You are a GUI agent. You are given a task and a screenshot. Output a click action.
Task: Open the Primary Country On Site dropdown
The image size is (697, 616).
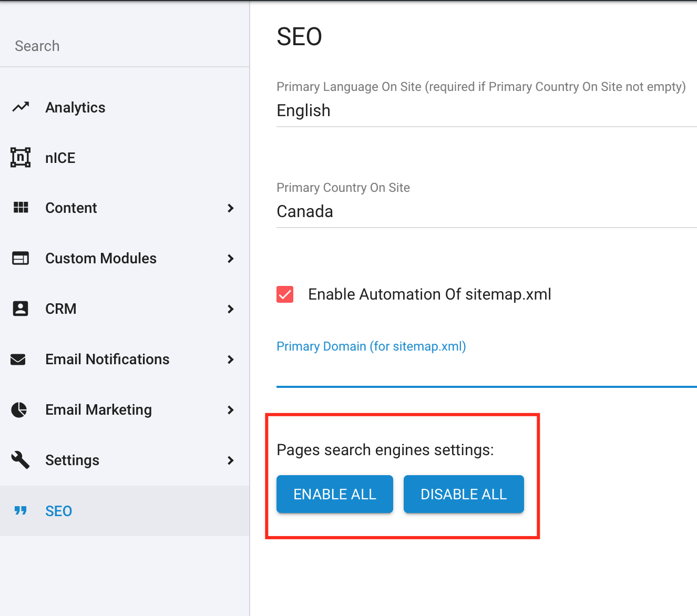tap(486, 212)
